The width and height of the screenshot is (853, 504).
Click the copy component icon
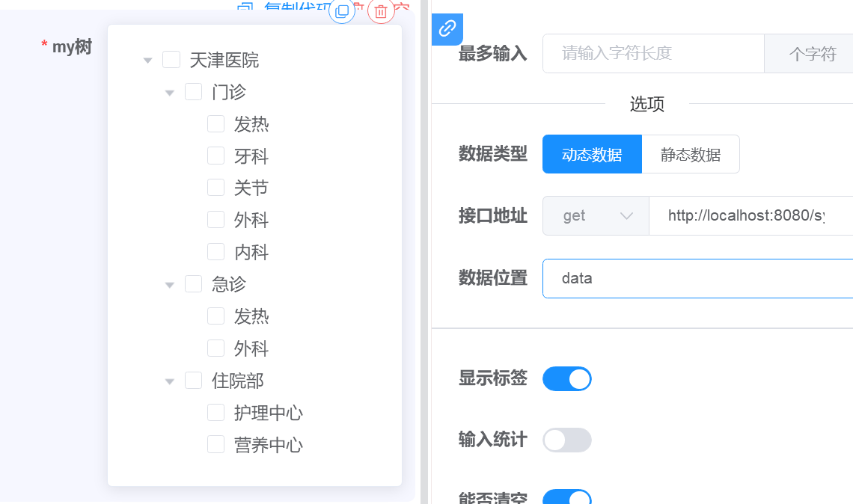[x=342, y=11]
